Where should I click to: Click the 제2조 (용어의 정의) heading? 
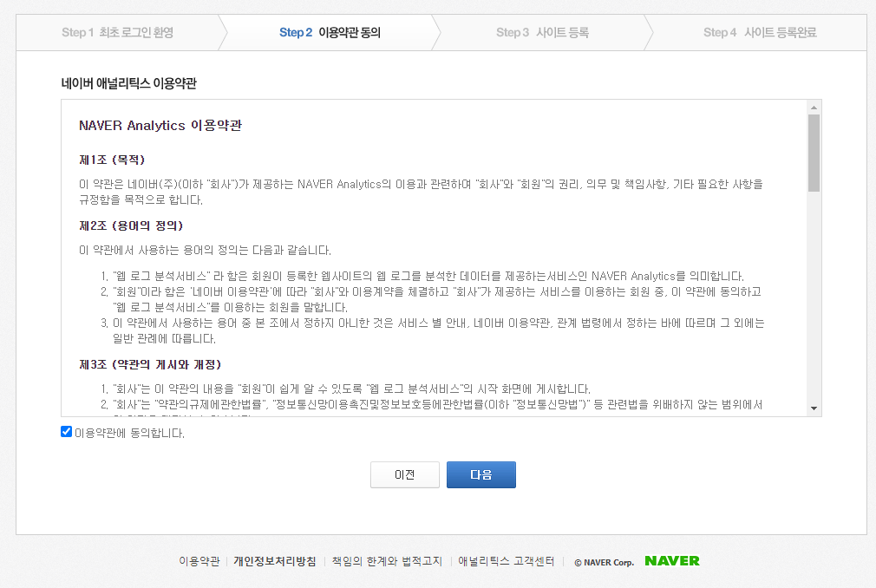(131, 225)
